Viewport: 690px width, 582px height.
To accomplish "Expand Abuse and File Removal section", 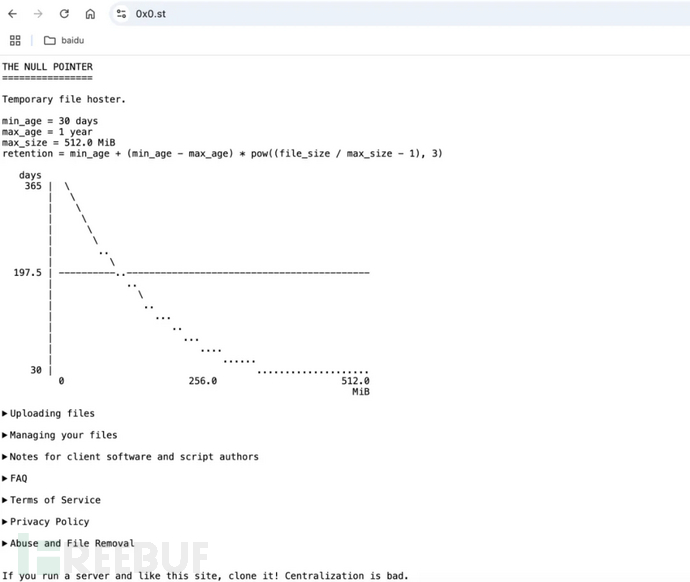I will pos(68,543).
